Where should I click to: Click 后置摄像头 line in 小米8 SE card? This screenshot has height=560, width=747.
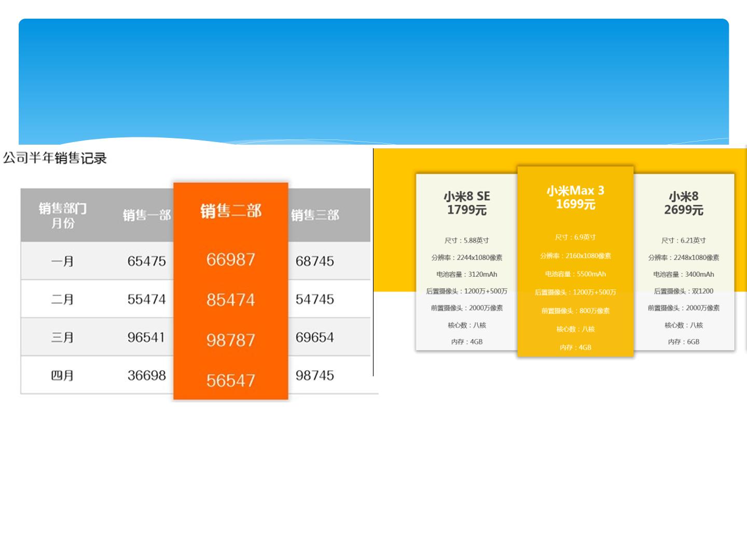(467, 291)
